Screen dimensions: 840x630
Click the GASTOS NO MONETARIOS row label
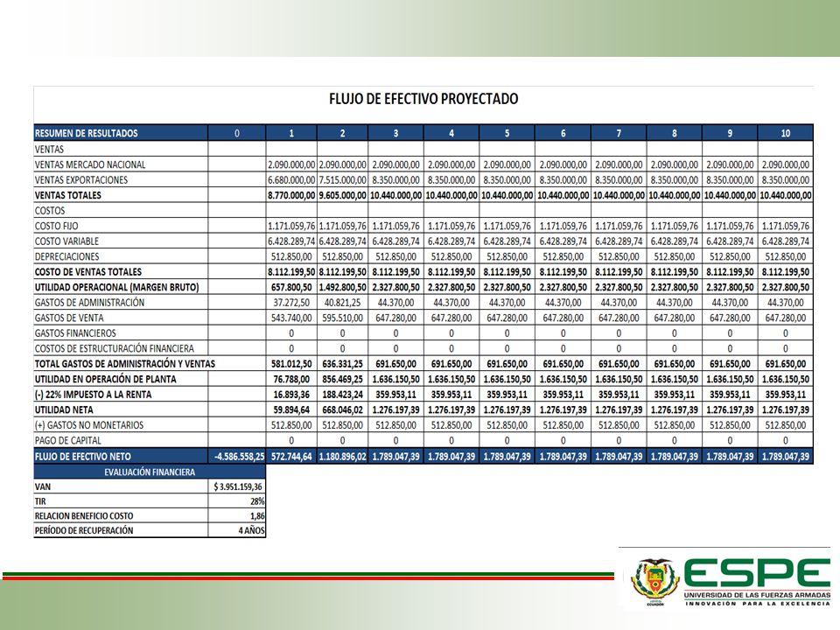89,425
